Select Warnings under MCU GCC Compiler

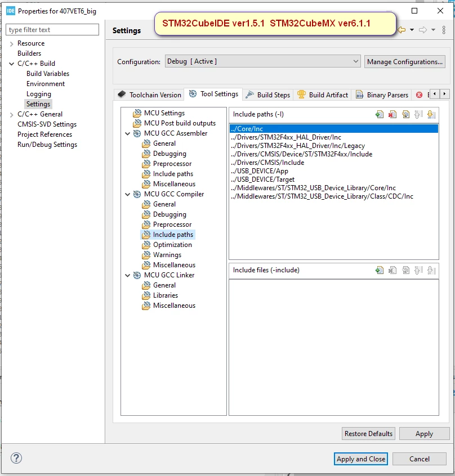point(167,255)
